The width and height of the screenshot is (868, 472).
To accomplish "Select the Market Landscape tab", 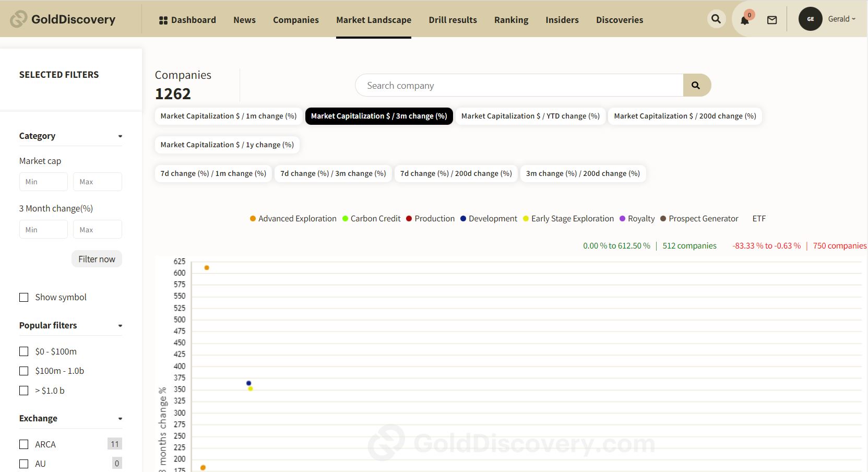I will point(374,20).
